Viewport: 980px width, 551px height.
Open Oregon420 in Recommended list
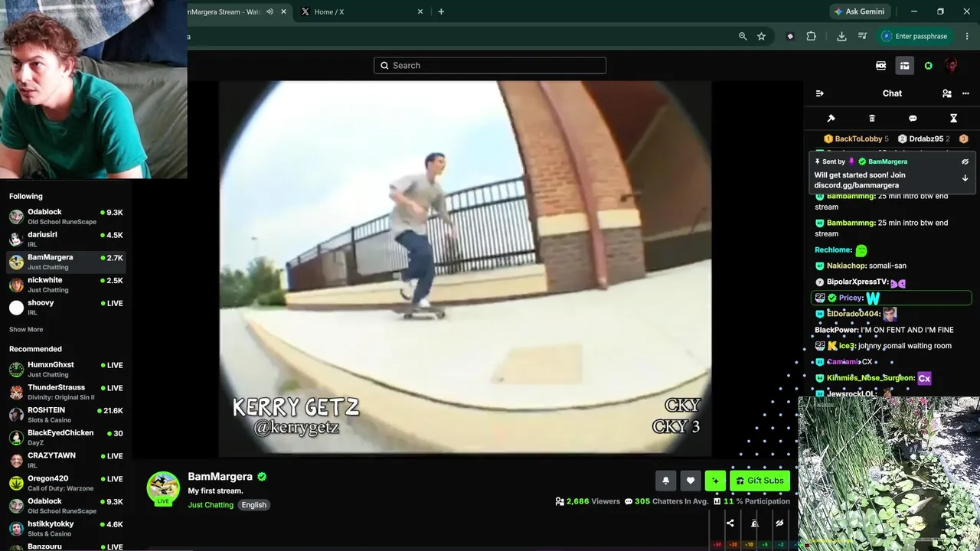pyautogui.click(x=66, y=483)
